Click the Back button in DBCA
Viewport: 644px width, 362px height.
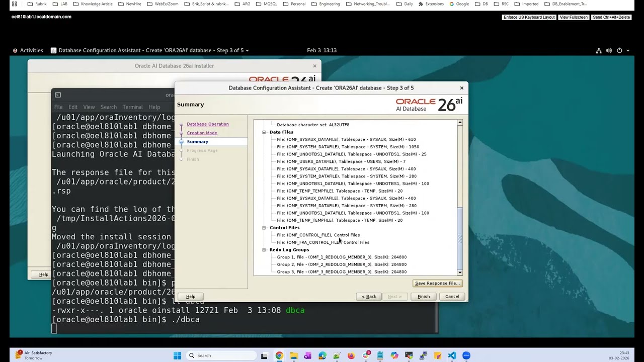tap(369, 297)
